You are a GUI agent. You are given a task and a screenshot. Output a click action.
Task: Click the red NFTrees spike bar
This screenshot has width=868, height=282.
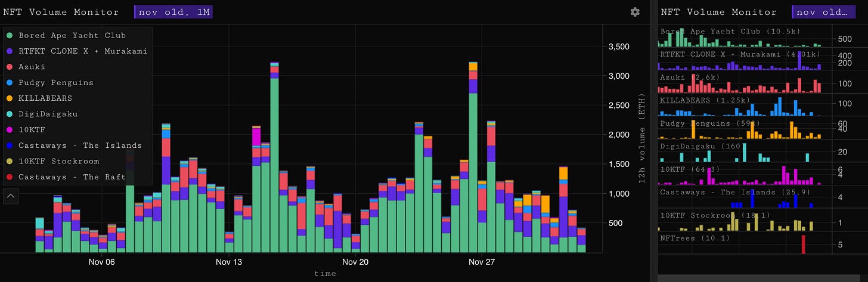tap(803, 244)
